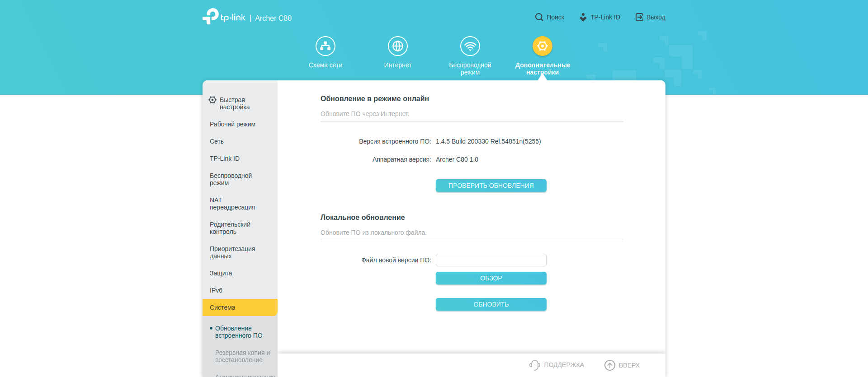Open Родительский контроль menu item
This screenshot has width=868, height=377.
click(x=230, y=228)
